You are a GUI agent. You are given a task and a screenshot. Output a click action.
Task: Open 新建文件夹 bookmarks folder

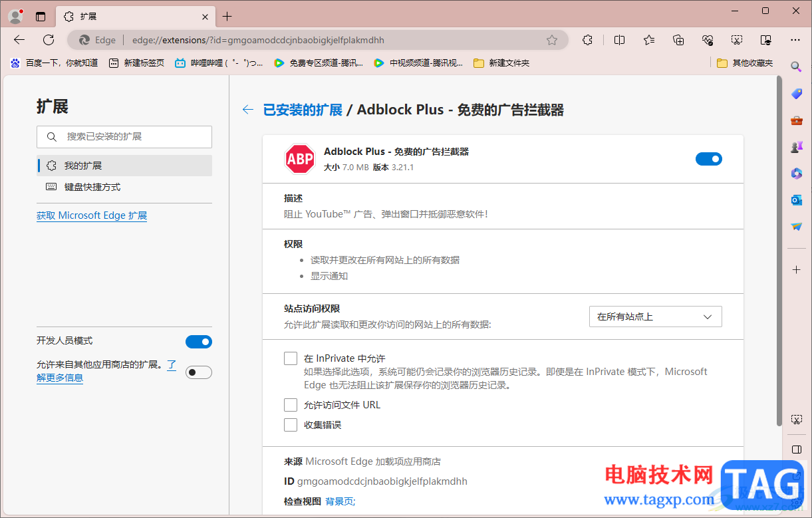point(501,63)
